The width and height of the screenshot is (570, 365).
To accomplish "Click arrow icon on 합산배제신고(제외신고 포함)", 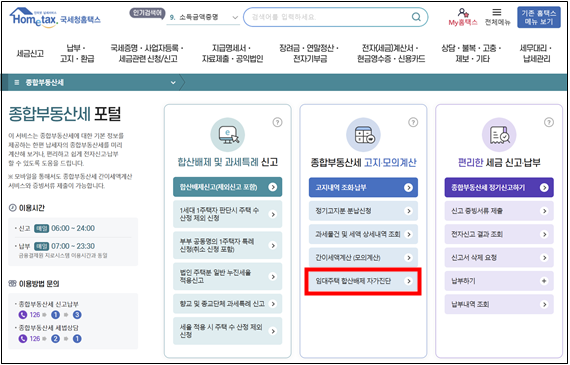I will click(272, 187).
